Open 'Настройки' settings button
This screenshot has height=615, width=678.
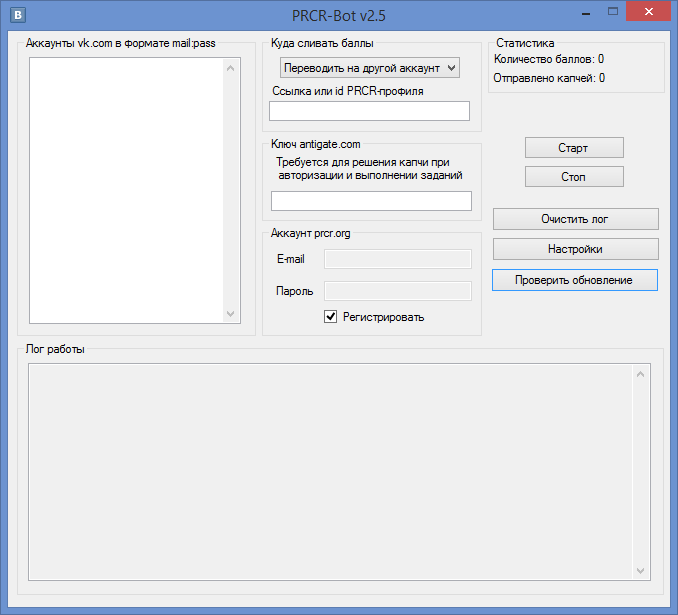576,249
